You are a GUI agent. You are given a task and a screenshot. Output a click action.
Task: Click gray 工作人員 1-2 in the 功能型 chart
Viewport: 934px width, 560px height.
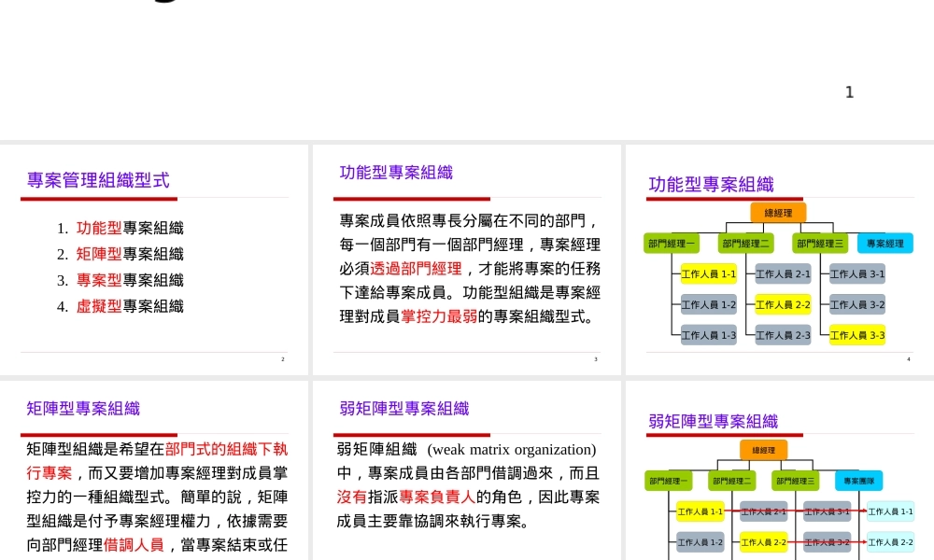[x=709, y=304]
